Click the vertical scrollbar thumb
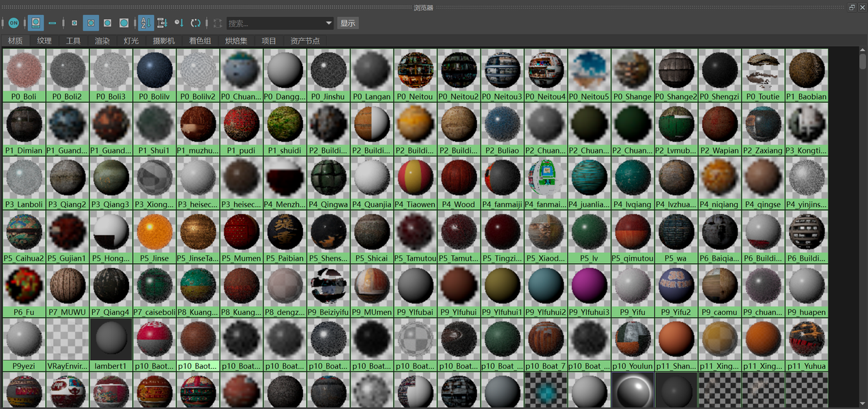The height and width of the screenshot is (409, 868). [863, 61]
